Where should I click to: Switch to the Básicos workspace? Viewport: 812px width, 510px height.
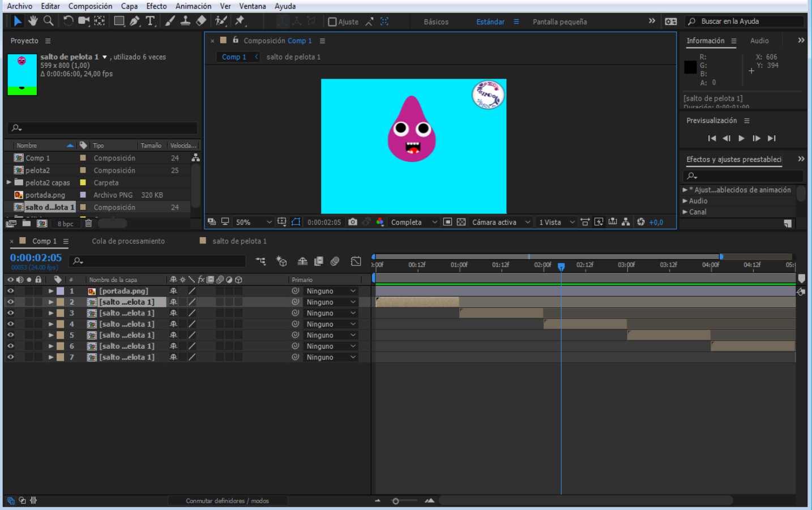point(436,22)
